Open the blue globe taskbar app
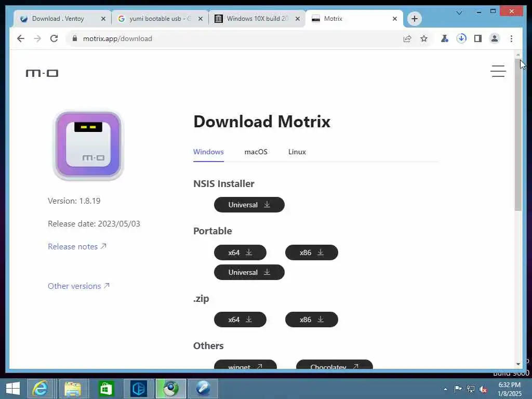 tap(203, 389)
